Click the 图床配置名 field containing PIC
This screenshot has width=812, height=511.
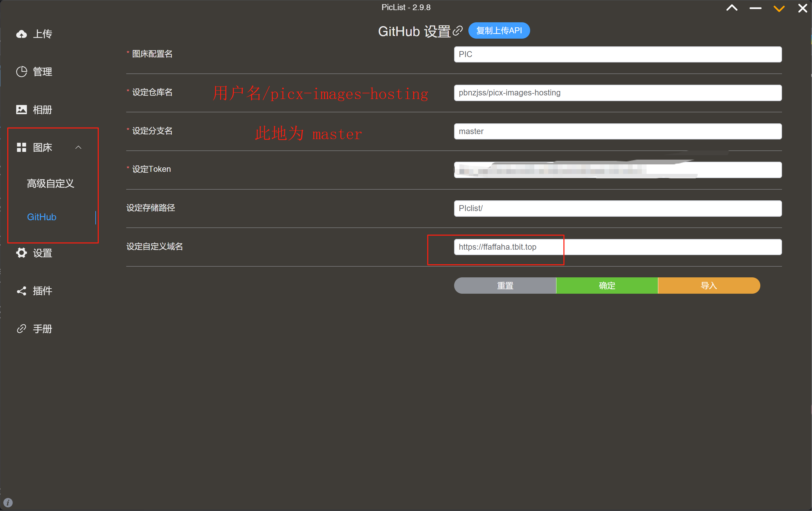pos(617,54)
